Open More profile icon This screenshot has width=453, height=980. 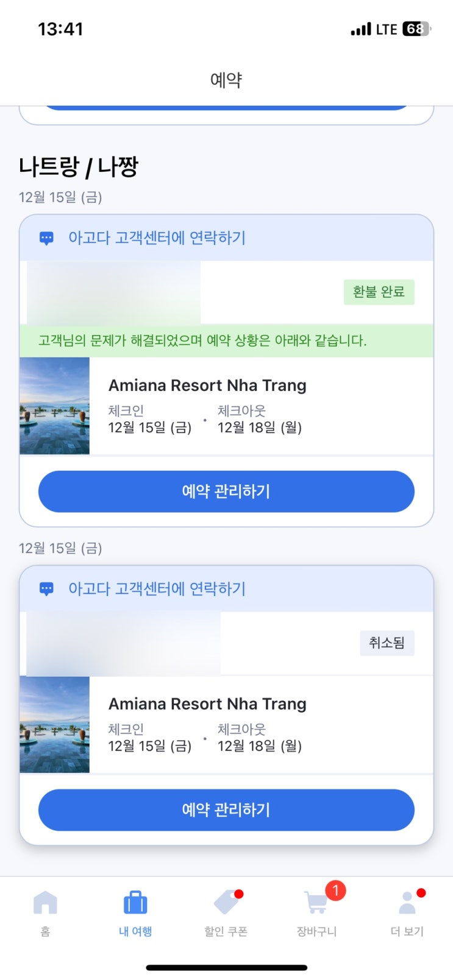point(407,902)
